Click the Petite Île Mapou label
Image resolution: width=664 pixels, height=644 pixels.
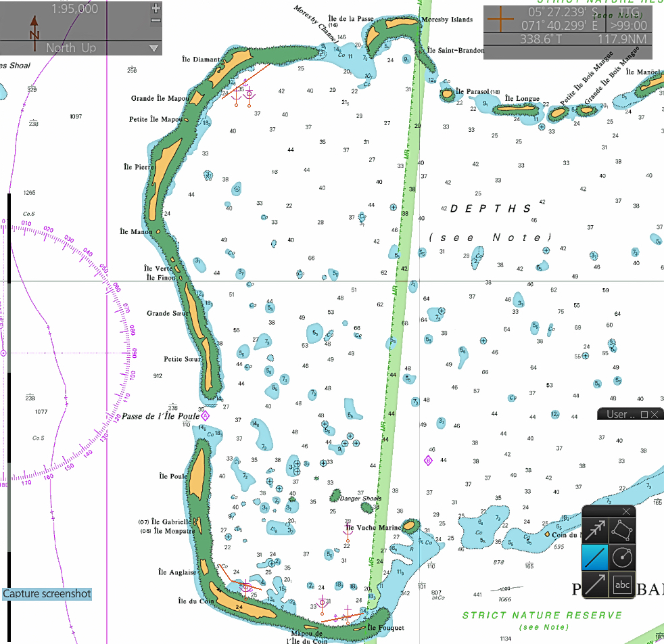point(156,120)
